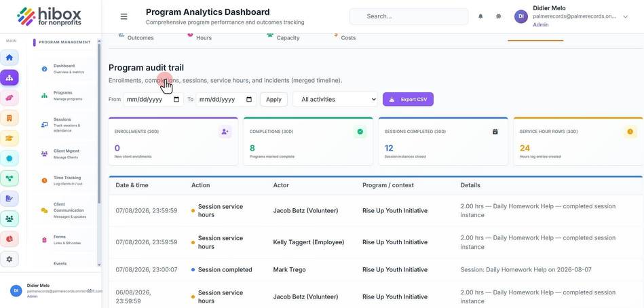
Task: Click the Apply button
Action: point(273,99)
